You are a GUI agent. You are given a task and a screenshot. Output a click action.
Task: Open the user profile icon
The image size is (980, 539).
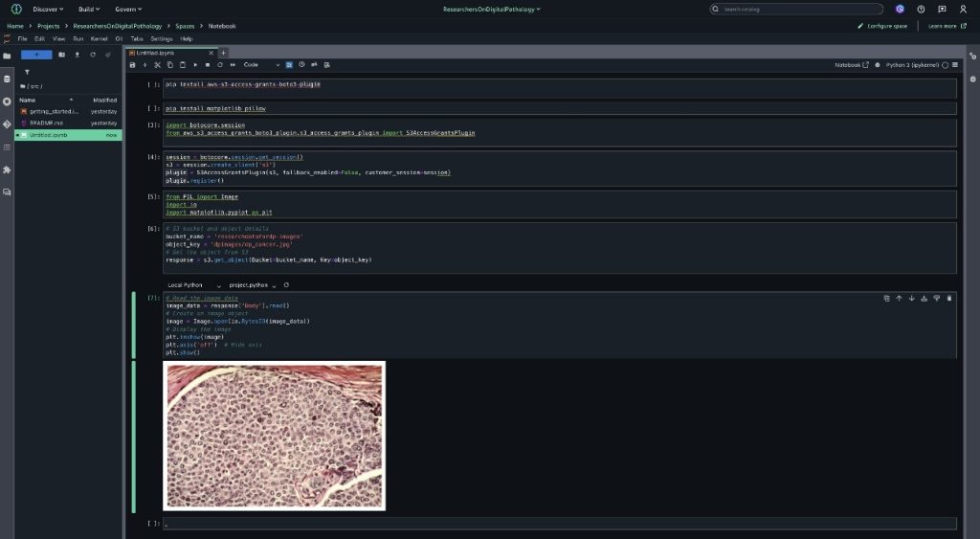click(963, 10)
